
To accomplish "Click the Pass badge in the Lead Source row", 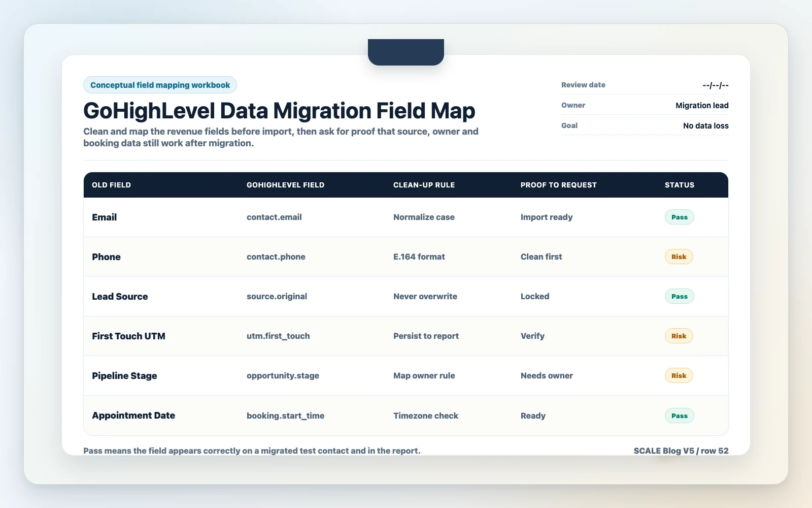I will pyautogui.click(x=680, y=297).
